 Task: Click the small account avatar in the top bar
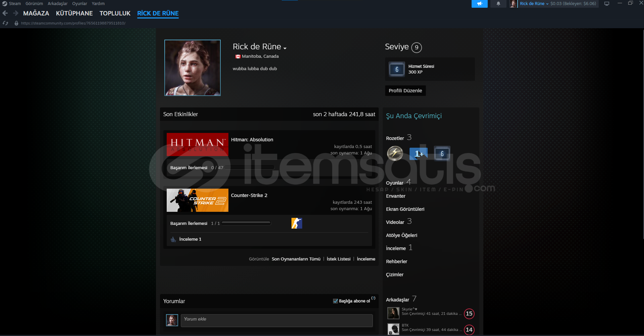coord(513,4)
